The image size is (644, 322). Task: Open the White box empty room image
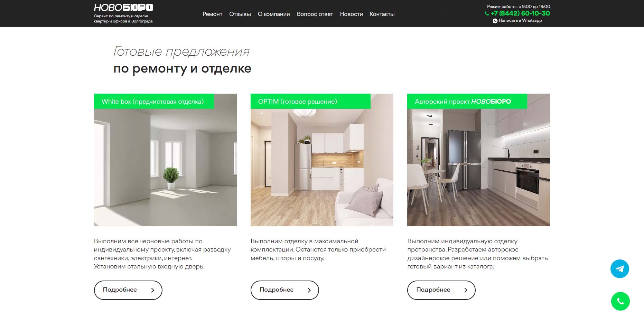165,168
